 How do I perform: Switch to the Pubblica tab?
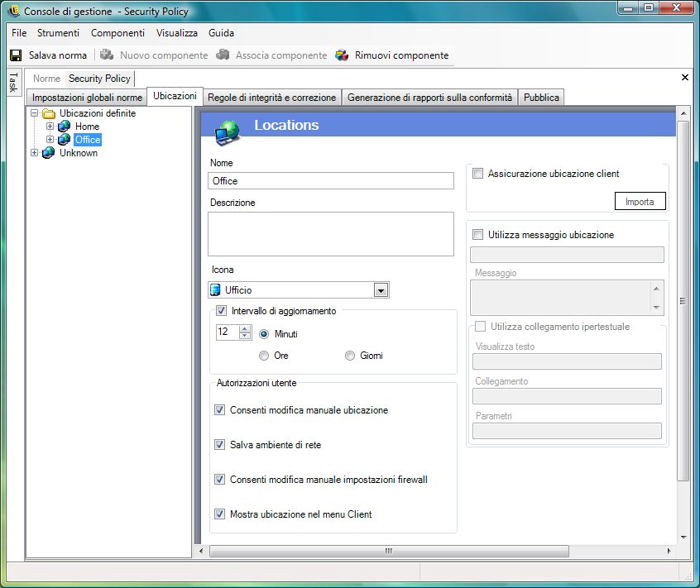tap(541, 98)
